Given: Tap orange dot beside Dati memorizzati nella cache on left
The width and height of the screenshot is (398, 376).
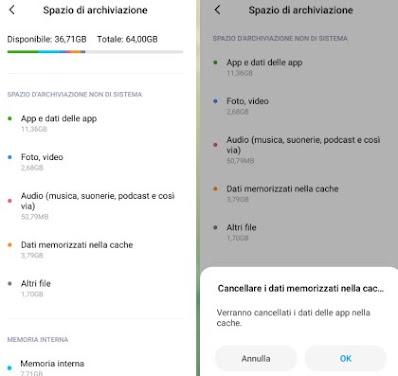Looking at the screenshot, I should pos(10,245).
